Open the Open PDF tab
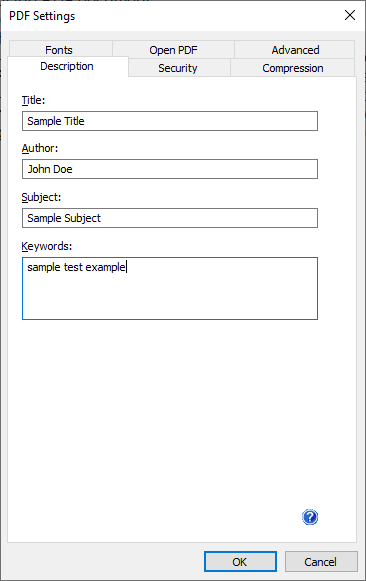Viewport: 366px width, 581px height. coord(173,50)
